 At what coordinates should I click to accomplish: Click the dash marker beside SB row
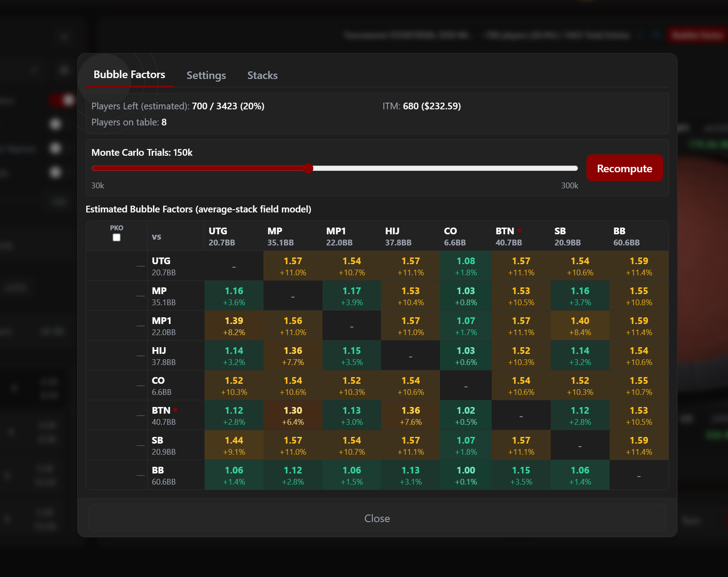141,445
